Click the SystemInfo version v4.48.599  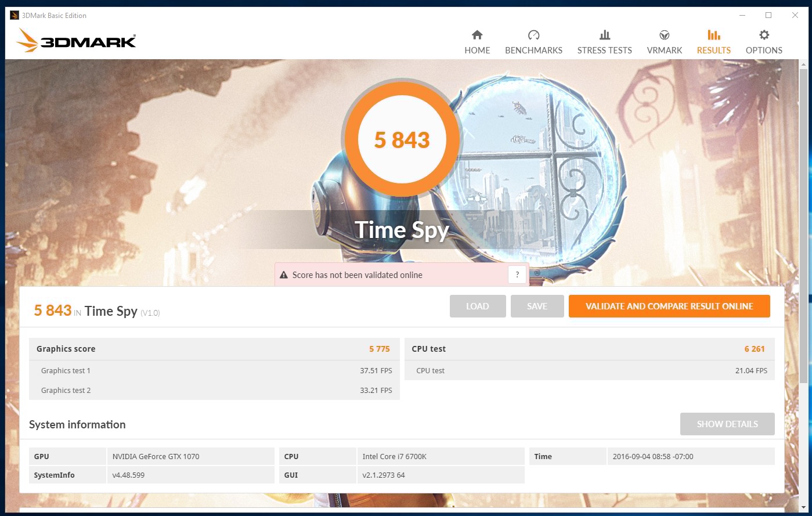(128, 475)
